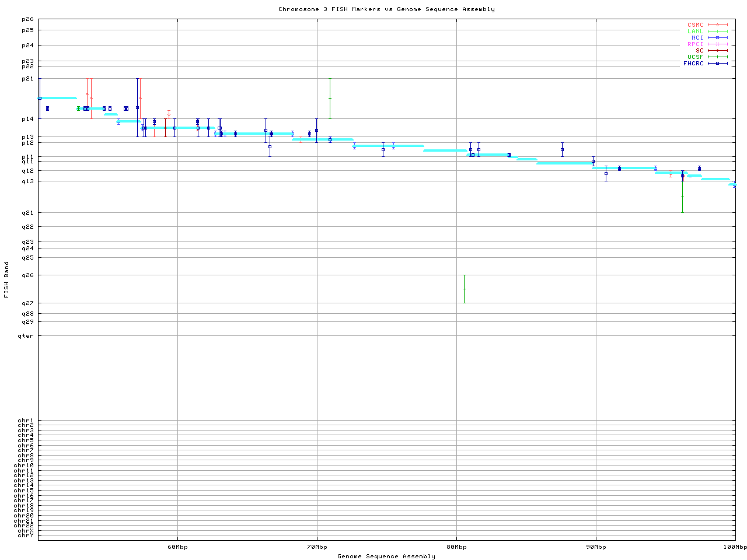
Task: Click the q21 band label
Action: (x=28, y=213)
